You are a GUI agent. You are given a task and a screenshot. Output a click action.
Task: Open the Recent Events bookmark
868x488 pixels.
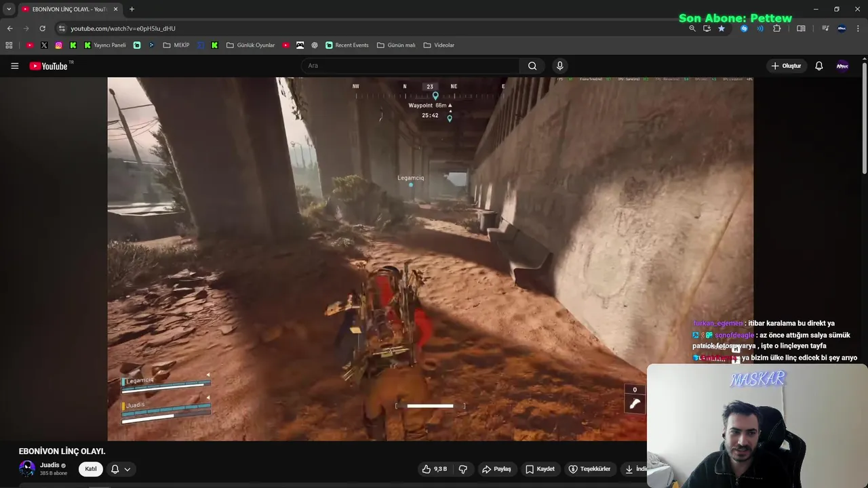pos(347,45)
